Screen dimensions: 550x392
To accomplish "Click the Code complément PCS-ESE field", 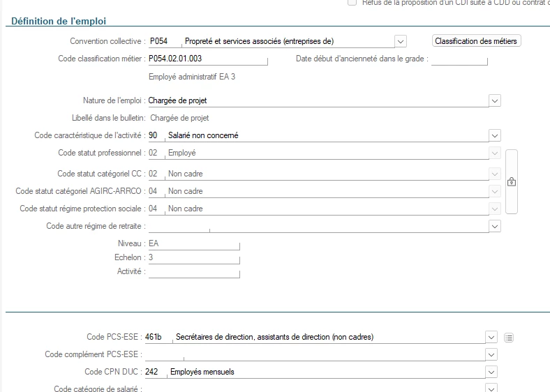I will 315,354.
